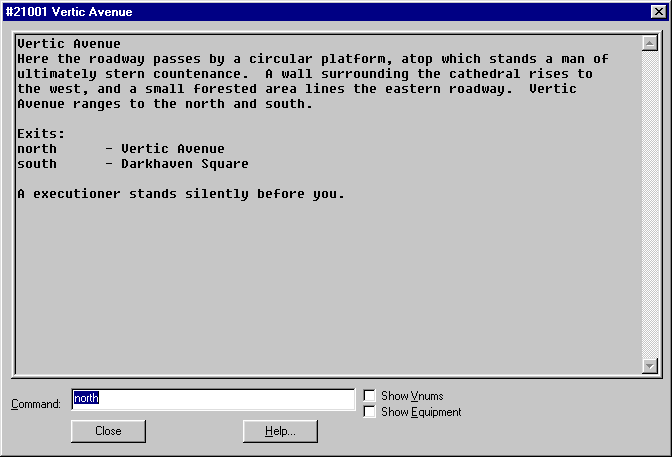Screen dimensions: 672x457
Task: Click the 'A executioner stands silently' line
Action: [x=180, y=194]
